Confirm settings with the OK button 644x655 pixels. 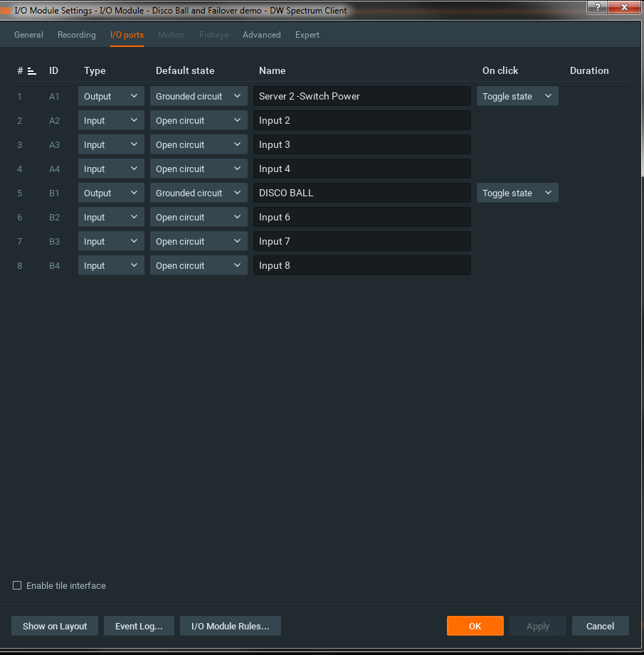pyautogui.click(x=475, y=626)
